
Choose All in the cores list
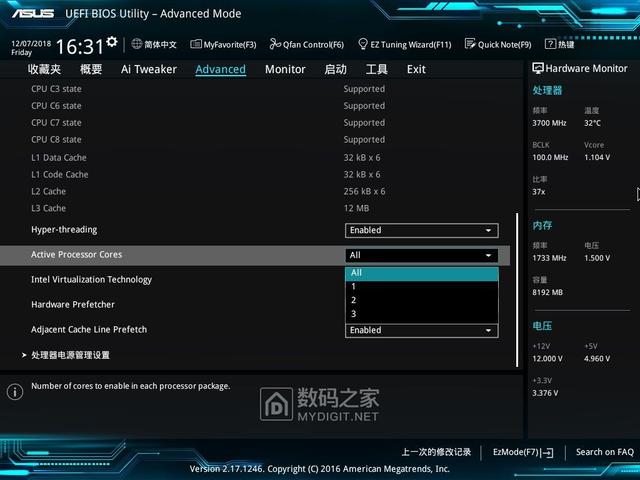point(422,273)
